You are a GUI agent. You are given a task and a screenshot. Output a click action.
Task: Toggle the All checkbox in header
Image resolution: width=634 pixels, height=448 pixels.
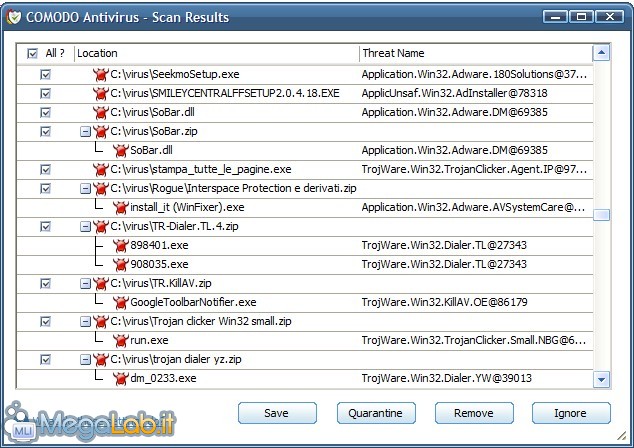pos(32,53)
